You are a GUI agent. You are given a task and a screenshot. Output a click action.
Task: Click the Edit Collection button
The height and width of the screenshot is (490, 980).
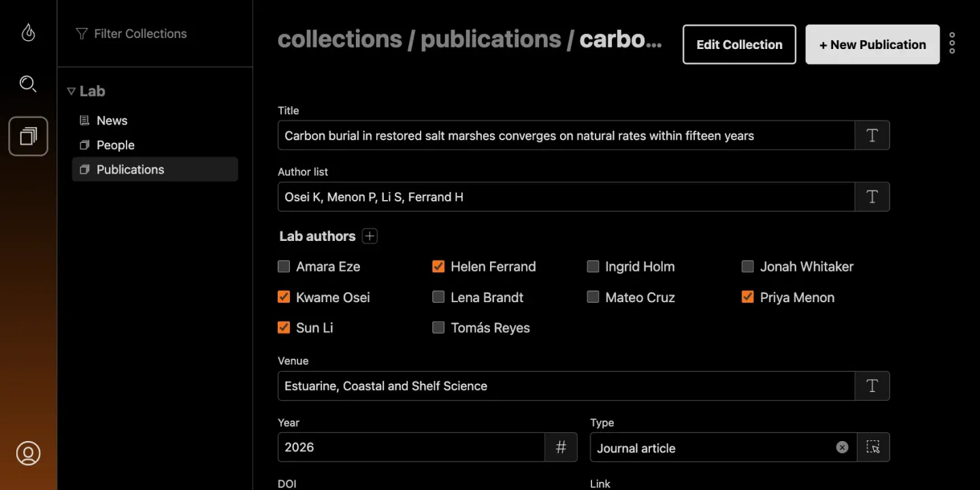(x=739, y=44)
